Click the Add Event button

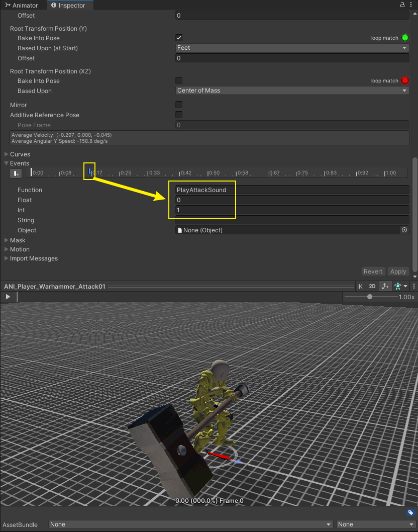(x=17, y=173)
